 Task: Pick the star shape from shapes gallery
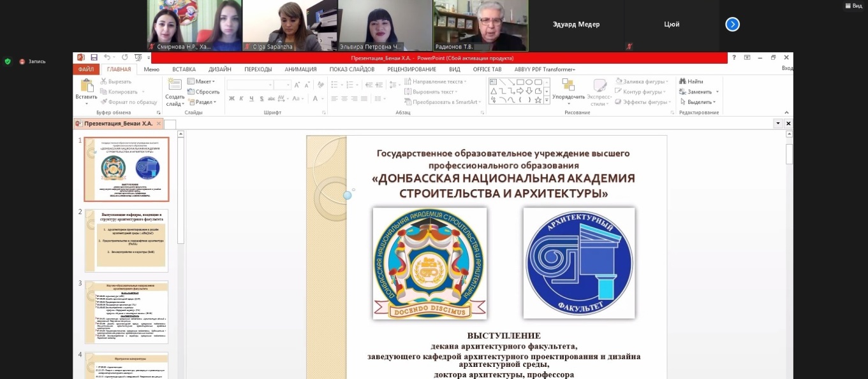[538, 100]
